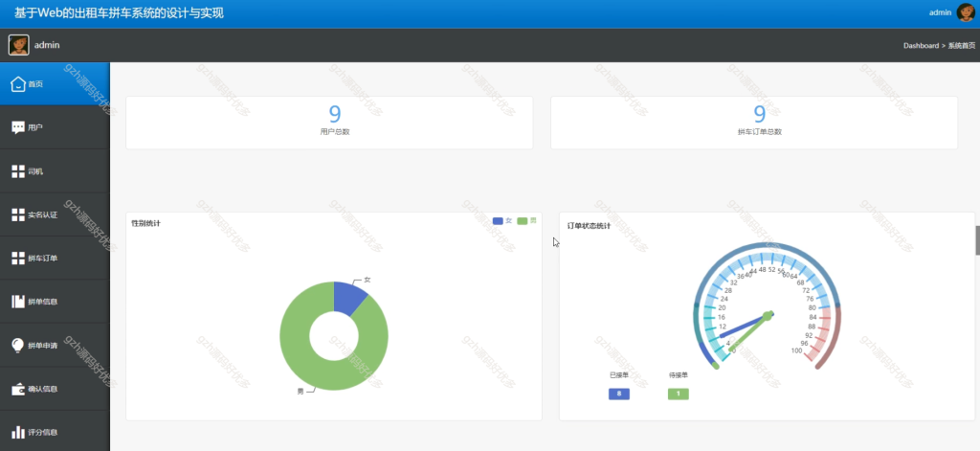
Task: Click the green 待接单 value badge 1
Action: tap(679, 395)
